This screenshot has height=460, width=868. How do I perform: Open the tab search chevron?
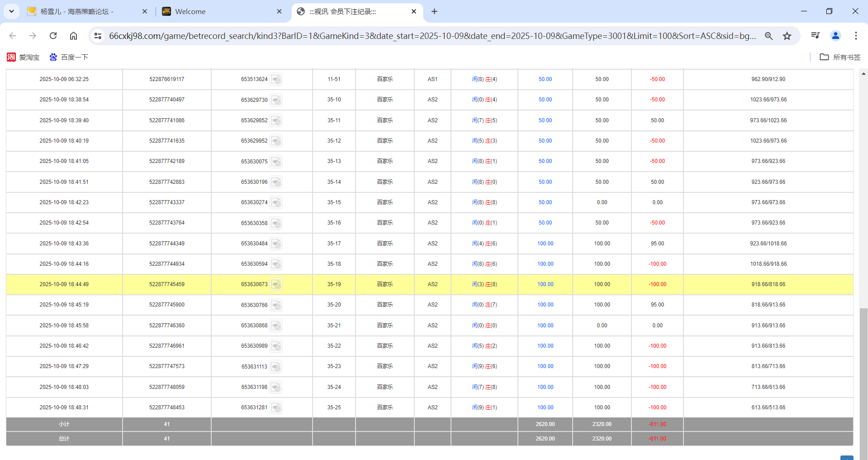coord(11,11)
